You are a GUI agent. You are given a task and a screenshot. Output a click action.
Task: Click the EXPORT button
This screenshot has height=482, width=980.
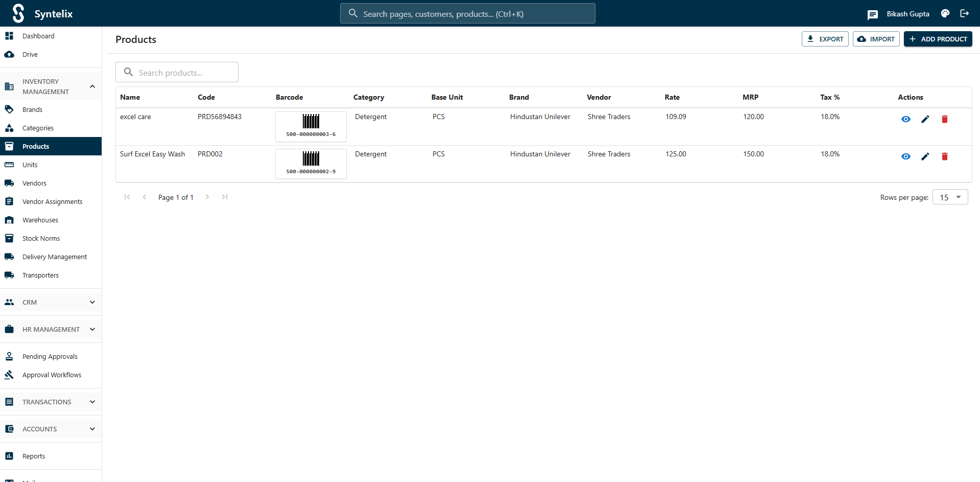[825, 39]
